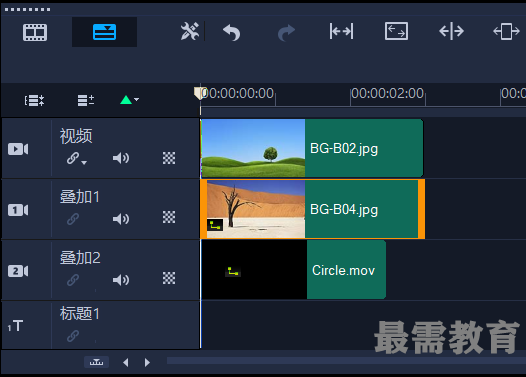Click motion path icon on Circle.mov clip
The image size is (526, 377).
(233, 271)
